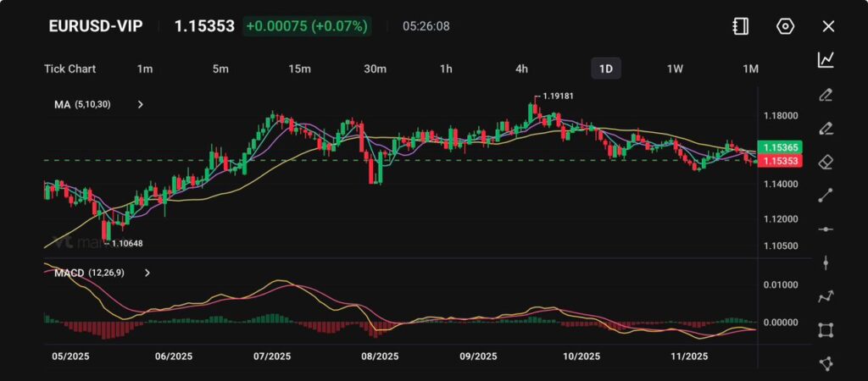Choose the 1W timeframe
This screenshot has width=868, height=381.
(x=675, y=69)
